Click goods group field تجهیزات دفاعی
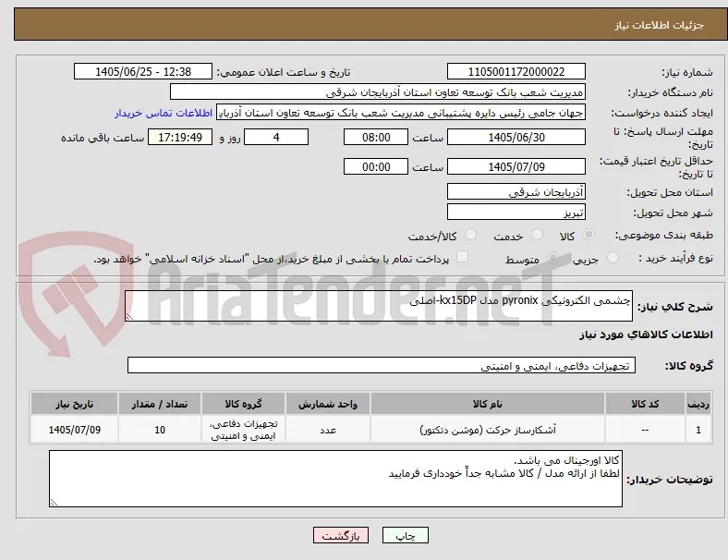This screenshot has height=560, width=728. tap(382, 365)
